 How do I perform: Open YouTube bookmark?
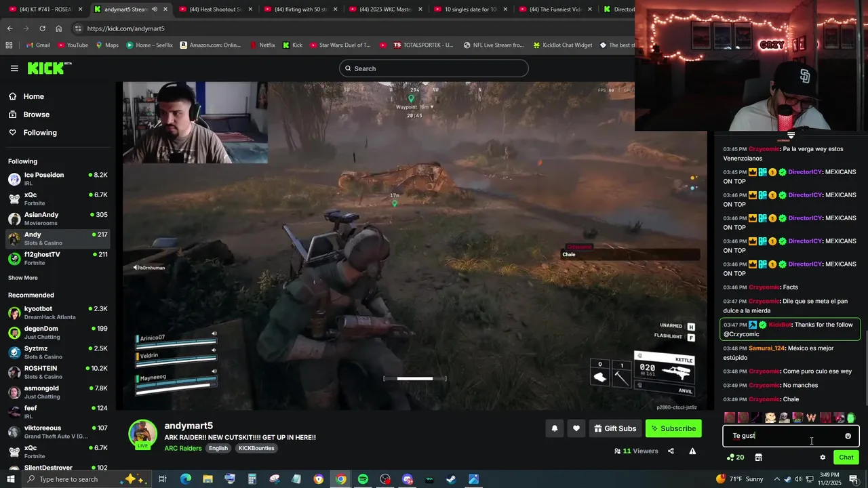click(x=73, y=45)
